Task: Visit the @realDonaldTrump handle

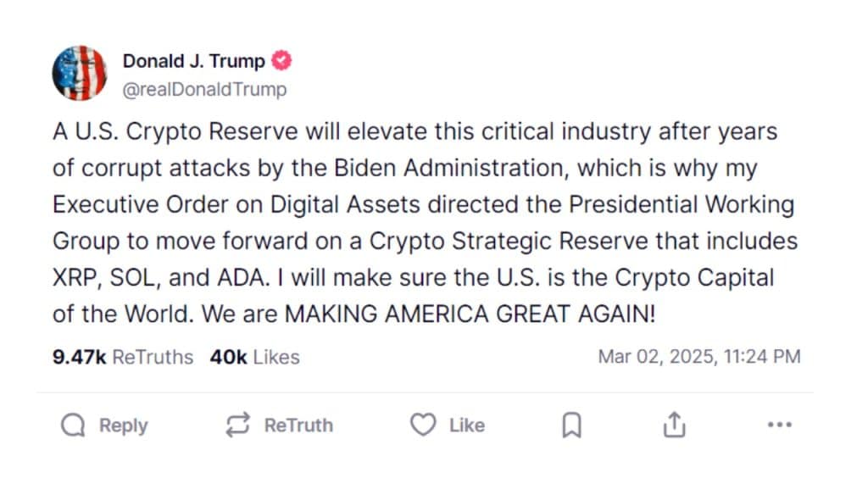Action: coord(204,89)
